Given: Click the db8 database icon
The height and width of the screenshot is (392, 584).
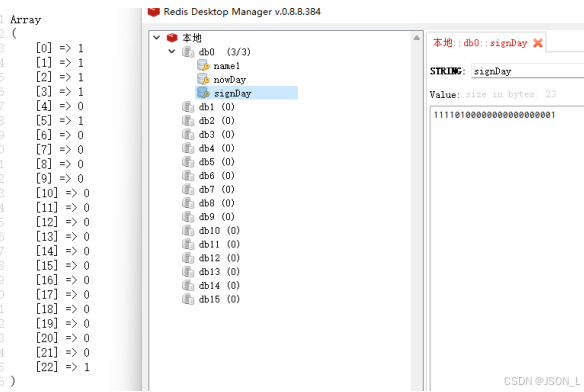Looking at the screenshot, I should pyautogui.click(x=188, y=203).
